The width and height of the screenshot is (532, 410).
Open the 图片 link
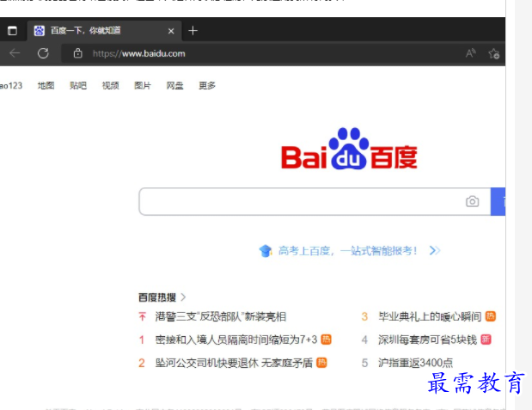pos(143,86)
